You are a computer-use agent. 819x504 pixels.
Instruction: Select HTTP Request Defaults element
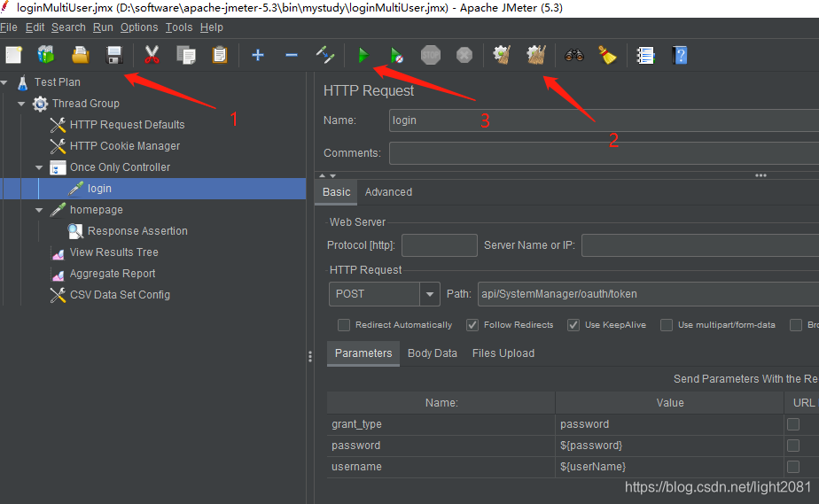pyautogui.click(x=127, y=125)
